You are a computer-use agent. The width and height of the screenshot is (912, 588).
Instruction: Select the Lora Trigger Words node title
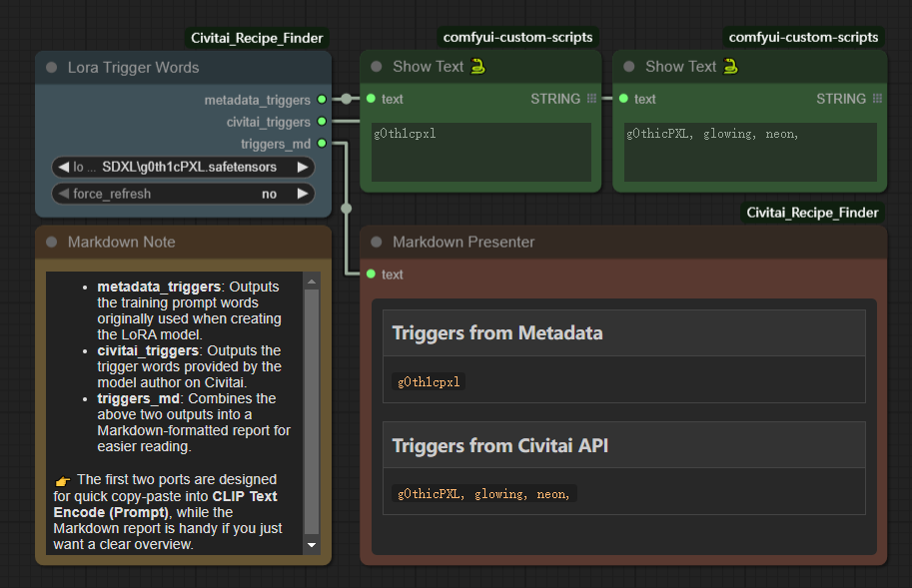[133, 68]
